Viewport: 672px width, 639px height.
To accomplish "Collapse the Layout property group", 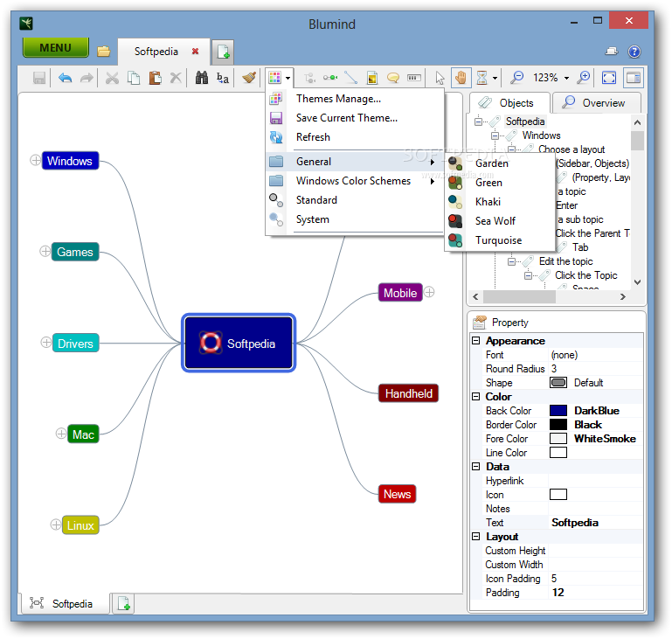I will pos(475,537).
